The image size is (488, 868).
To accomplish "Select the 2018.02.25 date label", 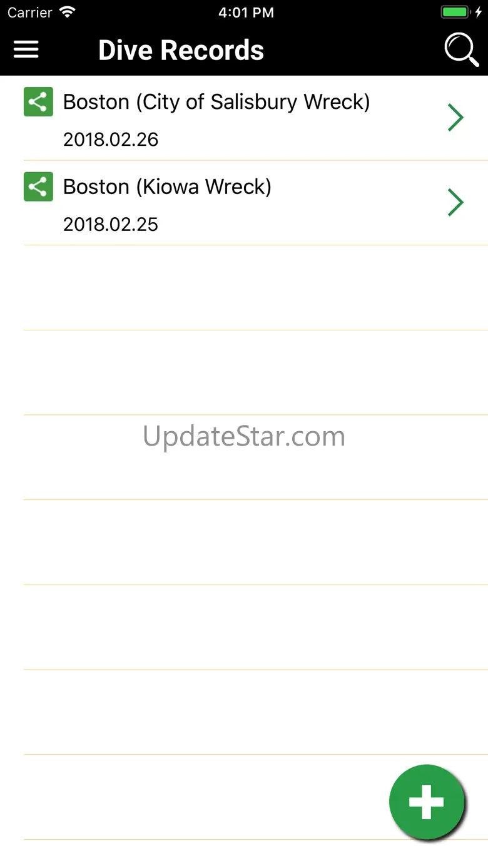I will point(111,224).
